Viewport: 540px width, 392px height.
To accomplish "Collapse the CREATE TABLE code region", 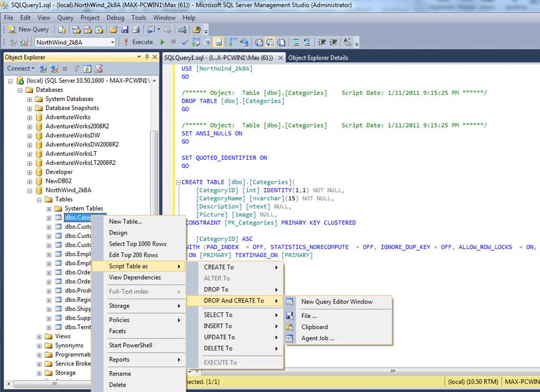I will [x=178, y=182].
